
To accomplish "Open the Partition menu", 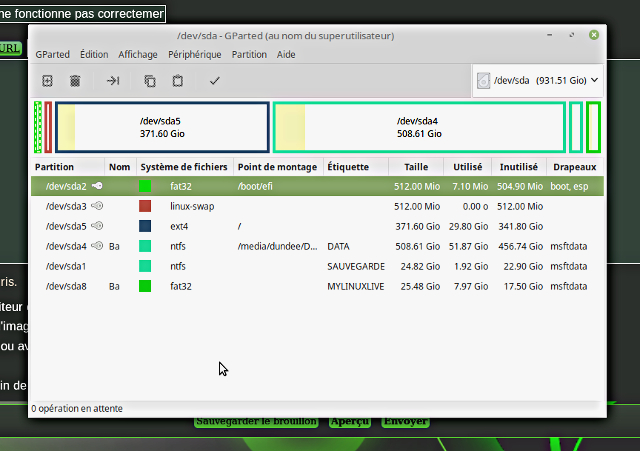I will point(249,55).
